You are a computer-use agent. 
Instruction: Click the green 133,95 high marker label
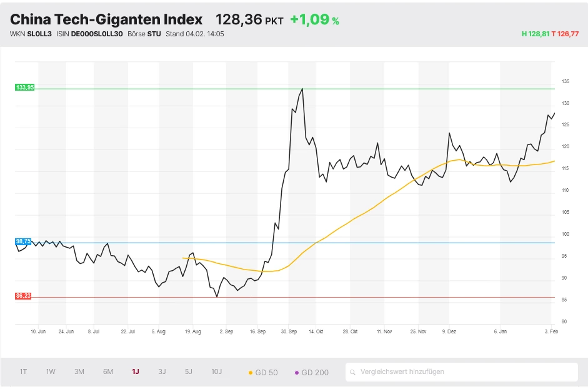click(x=24, y=87)
